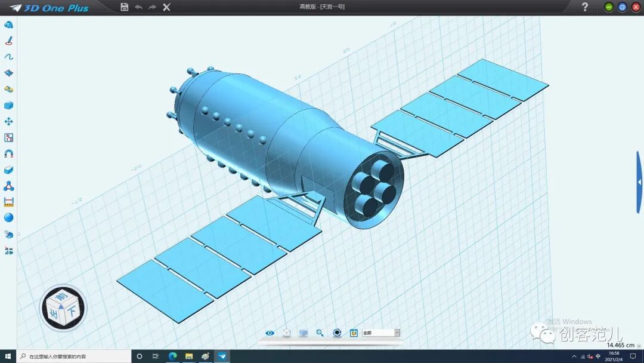This screenshot has width=644, height=363.
Task: Select the magnet attach tool
Action: click(x=8, y=154)
